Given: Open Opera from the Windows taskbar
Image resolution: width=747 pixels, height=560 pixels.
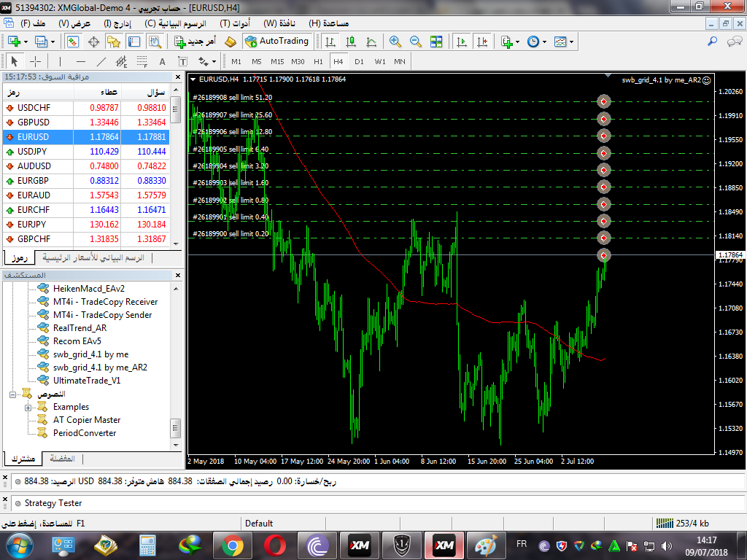Looking at the screenshot, I should (275, 545).
